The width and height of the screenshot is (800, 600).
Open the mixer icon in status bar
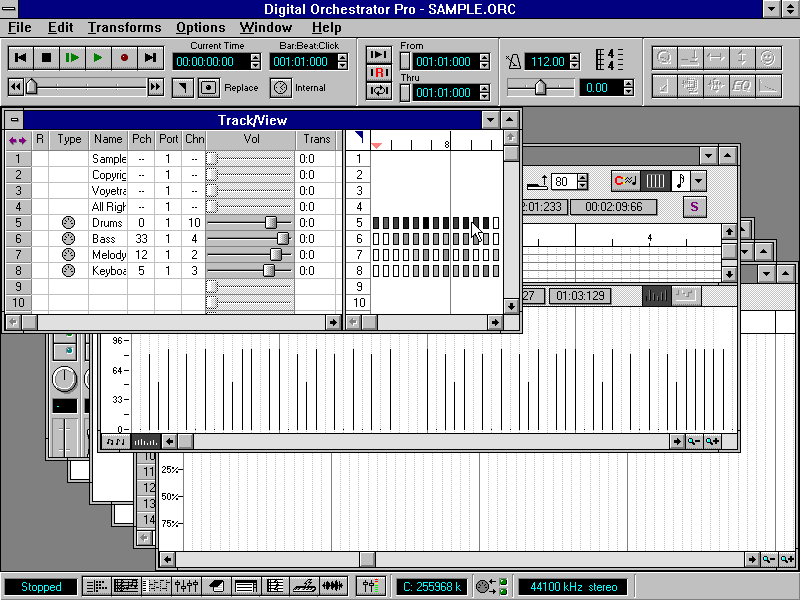pyautogui.click(x=186, y=586)
